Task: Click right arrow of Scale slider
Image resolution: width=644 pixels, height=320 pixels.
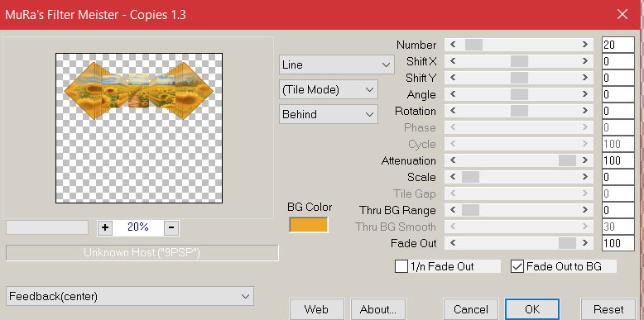Action: click(x=585, y=177)
